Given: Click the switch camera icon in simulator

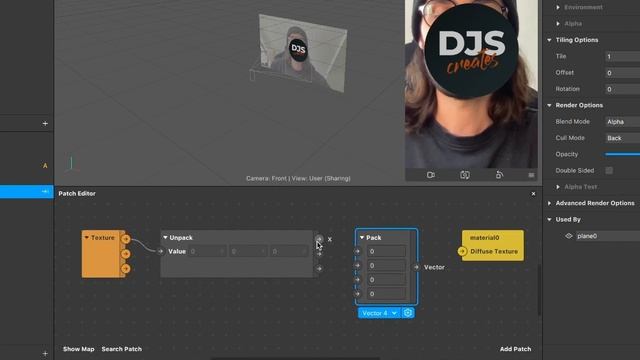Looking at the screenshot, I should point(465,175).
